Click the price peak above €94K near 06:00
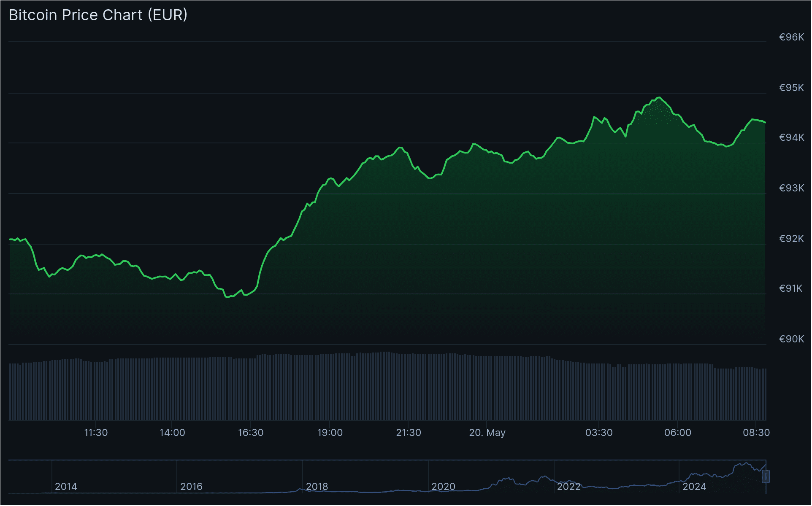The image size is (812, 506). [660, 98]
